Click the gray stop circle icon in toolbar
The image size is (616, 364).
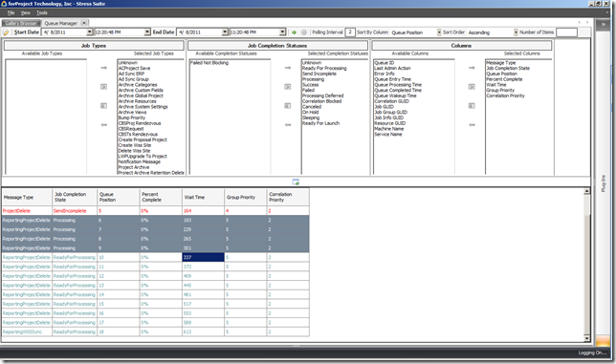(x=303, y=32)
